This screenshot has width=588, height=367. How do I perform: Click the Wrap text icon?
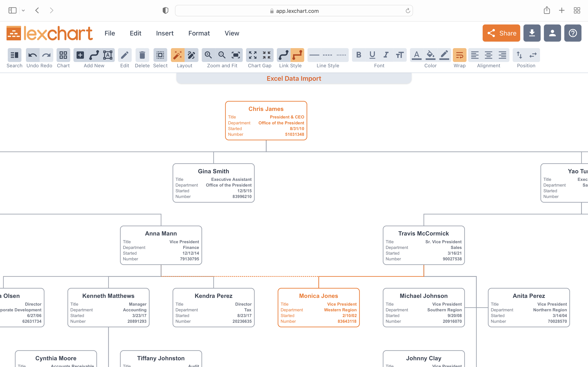[460, 55]
